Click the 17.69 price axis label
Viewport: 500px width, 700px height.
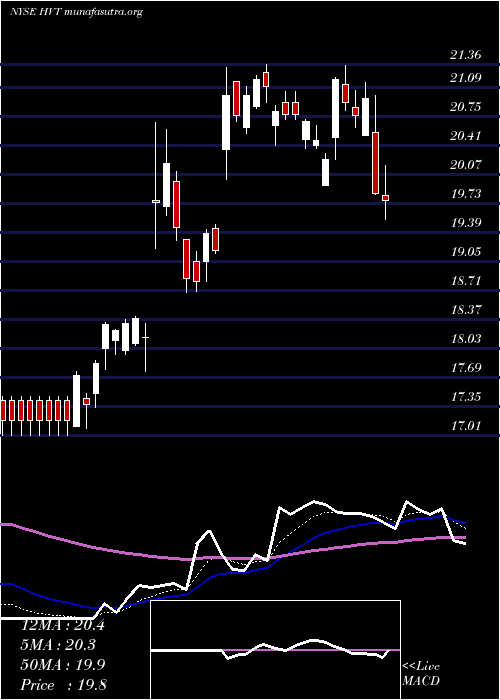(466, 368)
